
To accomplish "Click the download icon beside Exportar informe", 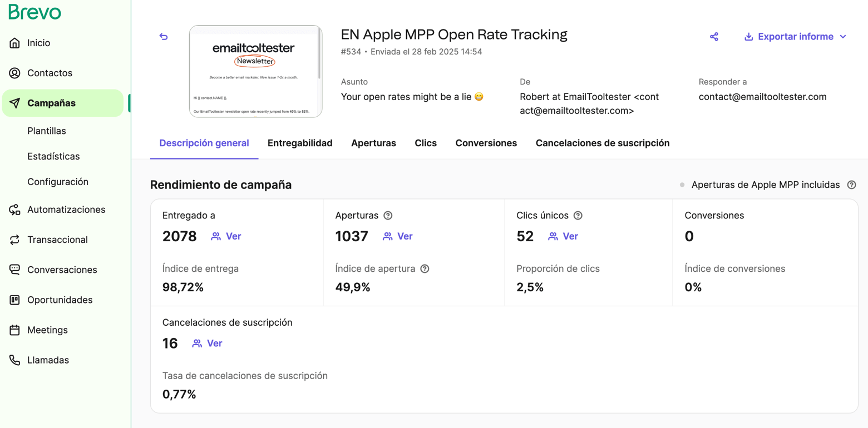I will click(749, 37).
